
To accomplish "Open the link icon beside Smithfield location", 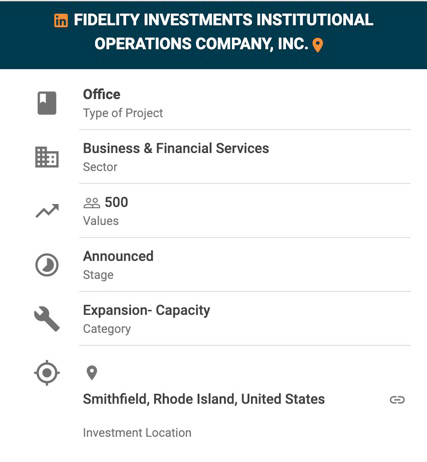I will pos(397,399).
